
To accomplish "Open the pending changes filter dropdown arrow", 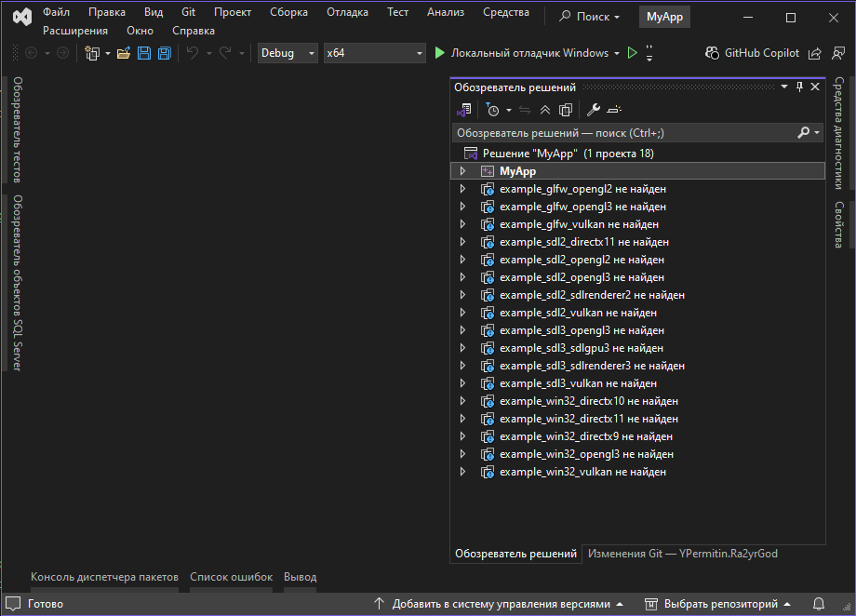I will [509, 110].
